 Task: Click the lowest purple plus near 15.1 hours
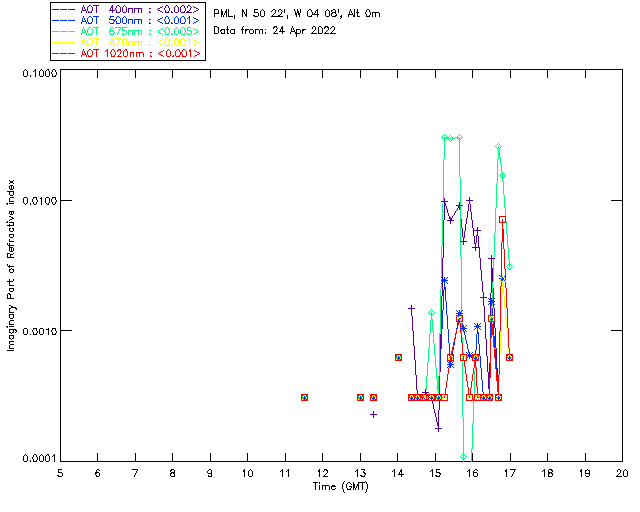click(x=438, y=429)
